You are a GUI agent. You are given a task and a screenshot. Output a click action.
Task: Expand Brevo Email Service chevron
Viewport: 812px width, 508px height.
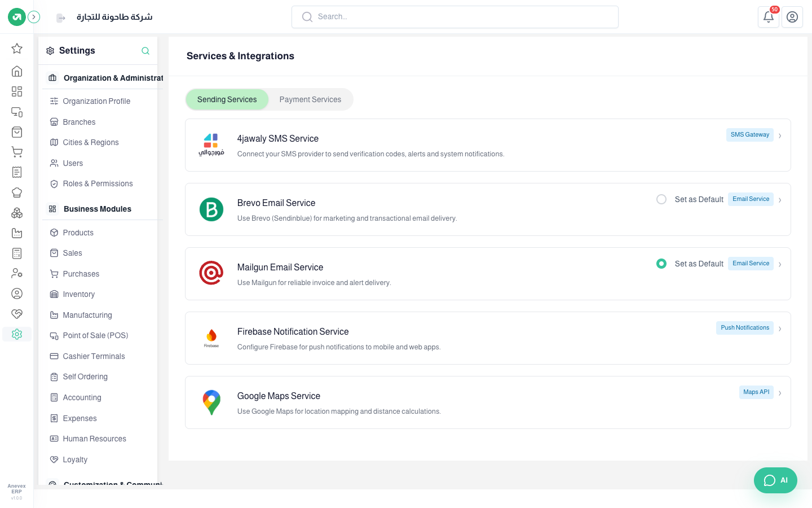[x=780, y=200]
